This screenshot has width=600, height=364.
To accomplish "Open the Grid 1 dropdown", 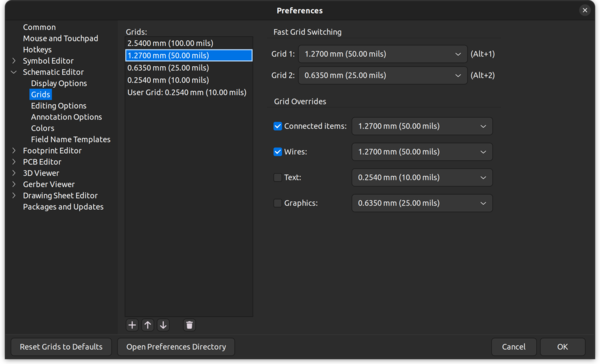I will point(383,54).
